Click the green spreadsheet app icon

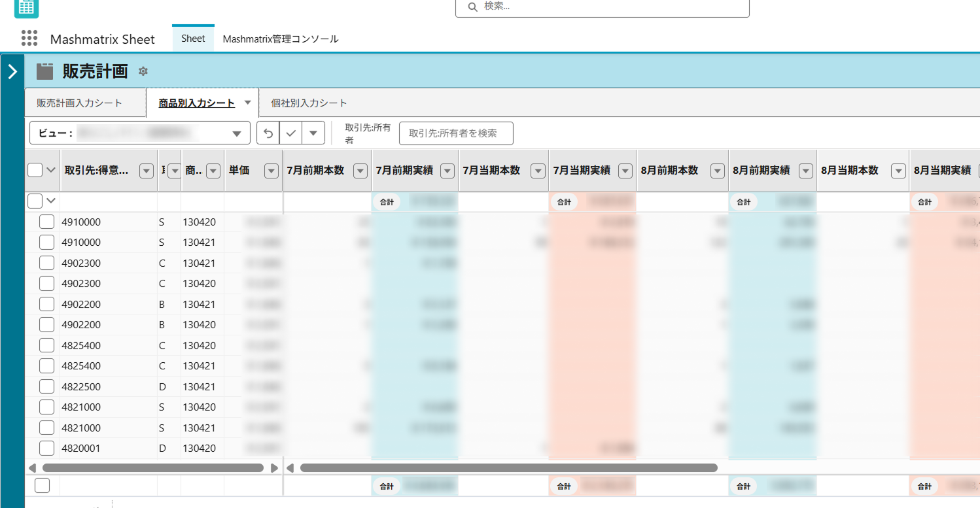coord(26,7)
